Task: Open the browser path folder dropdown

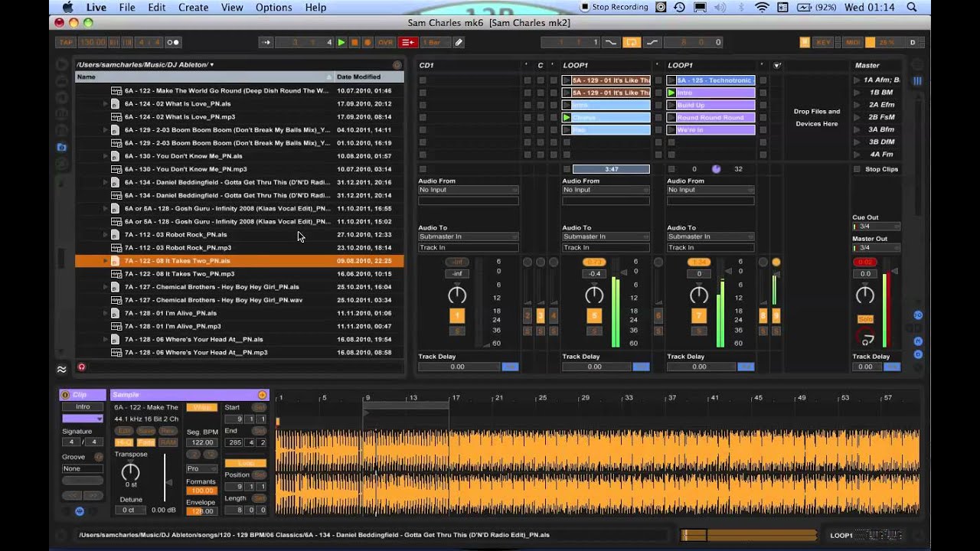Action: tap(145, 65)
